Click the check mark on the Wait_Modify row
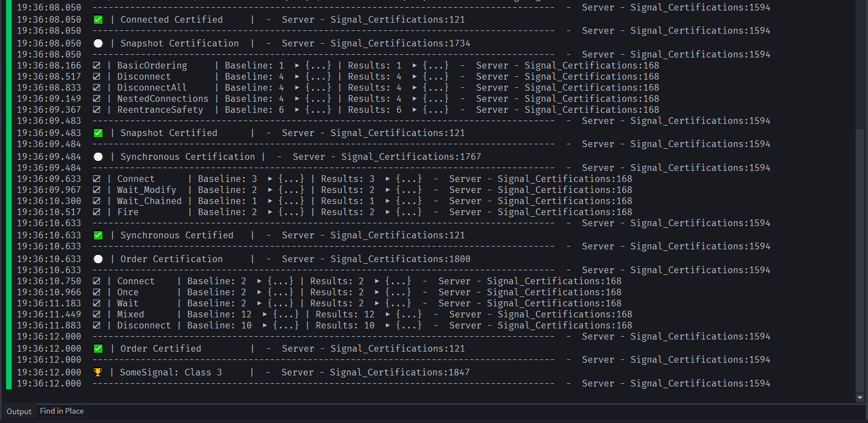Screen dimensions: 868x423 [97, 190]
